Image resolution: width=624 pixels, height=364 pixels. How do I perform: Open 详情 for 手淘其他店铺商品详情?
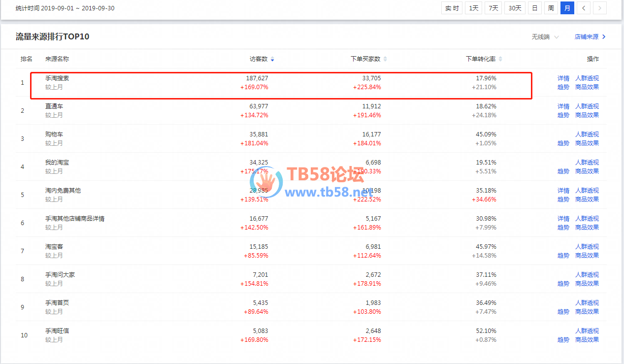pyautogui.click(x=563, y=219)
